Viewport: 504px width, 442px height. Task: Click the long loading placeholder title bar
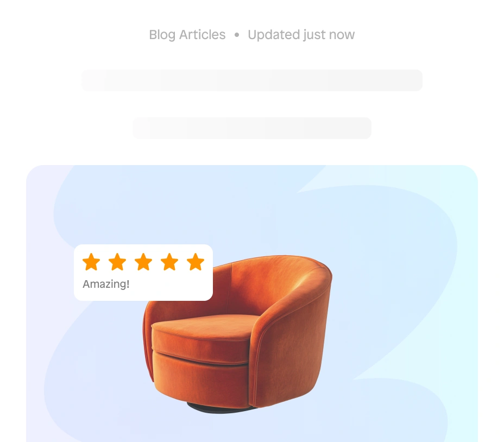(252, 80)
